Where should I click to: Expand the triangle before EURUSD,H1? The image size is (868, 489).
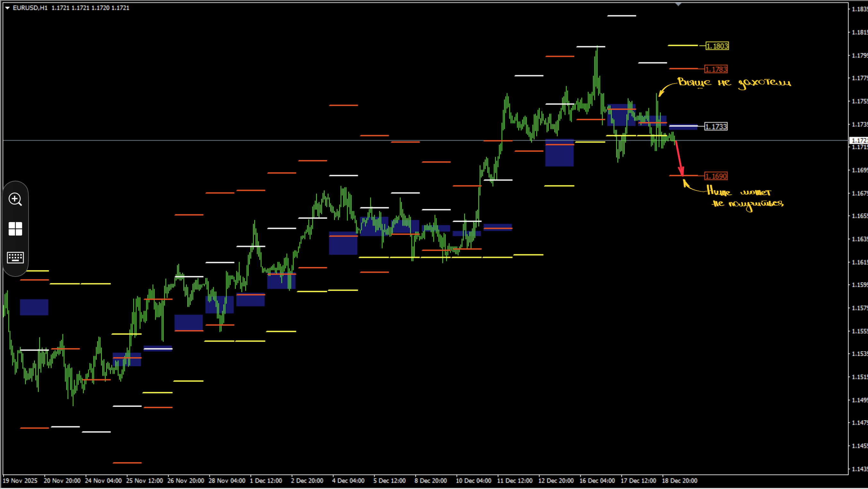click(7, 8)
